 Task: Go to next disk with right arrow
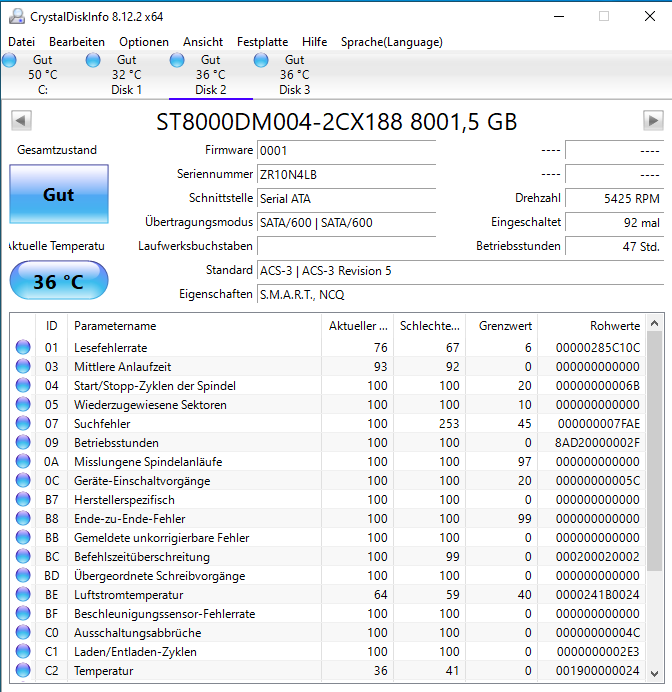pyautogui.click(x=653, y=120)
